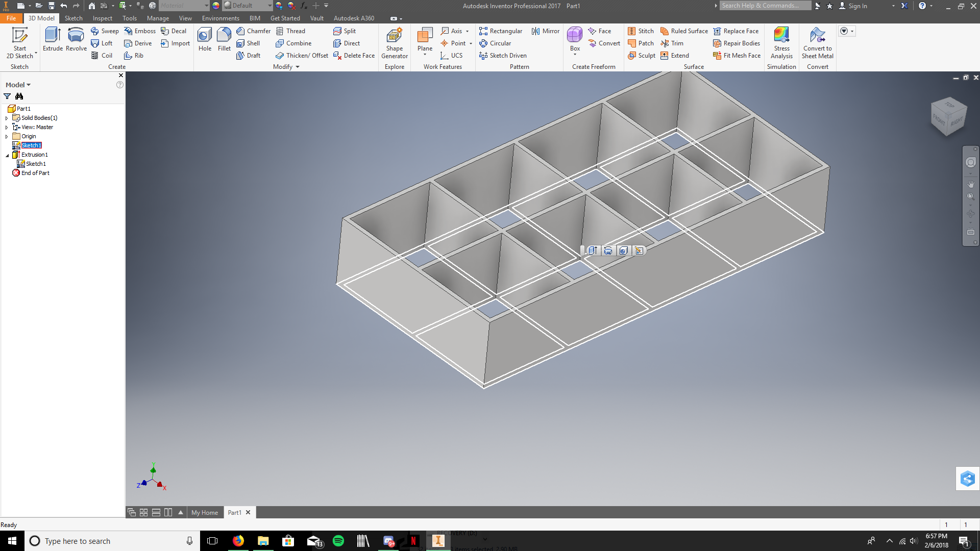Image resolution: width=980 pixels, height=551 pixels.
Task: Select the Thread tool
Action: (x=290, y=31)
